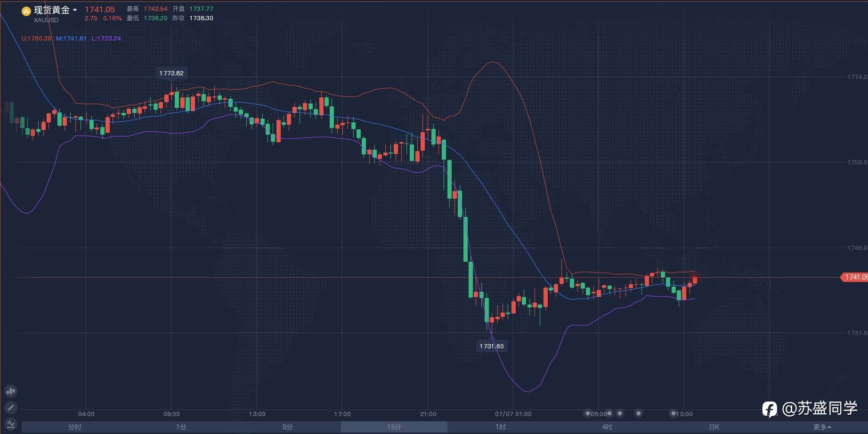Image resolution: width=868 pixels, height=434 pixels.
Task: Switch to the 日K timeframe tab
Action: click(x=714, y=427)
